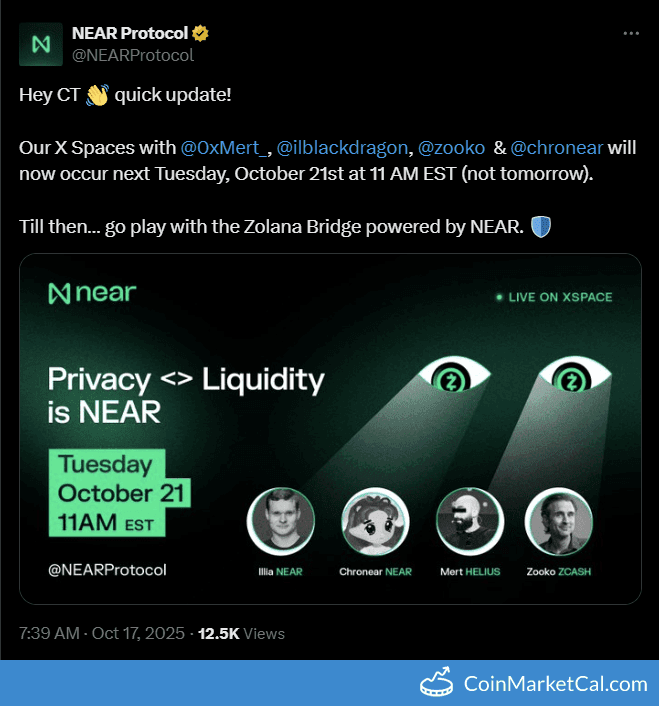Click Illia NEAR speaker avatar
Viewport: 659px width, 706px height.
tap(280, 522)
